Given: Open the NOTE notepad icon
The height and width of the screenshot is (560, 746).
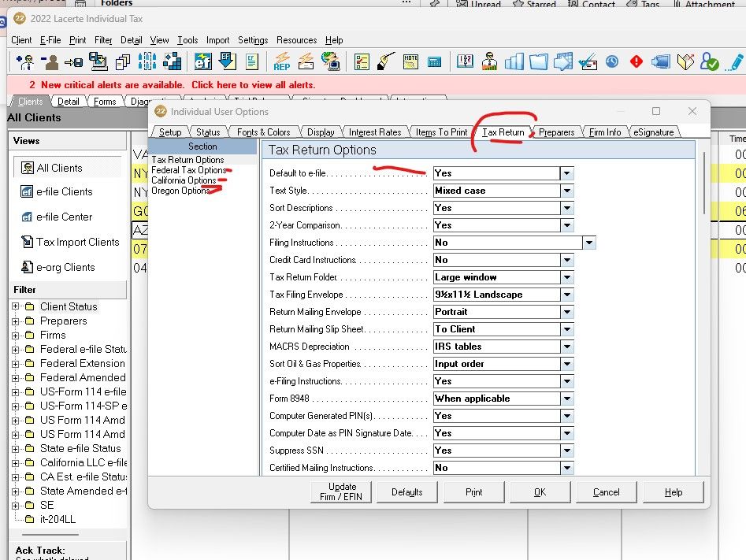Looking at the screenshot, I should click(410, 62).
